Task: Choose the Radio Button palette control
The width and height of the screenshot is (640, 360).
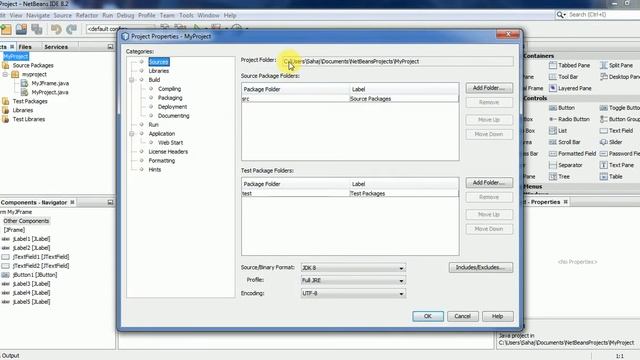Action: (x=569, y=119)
